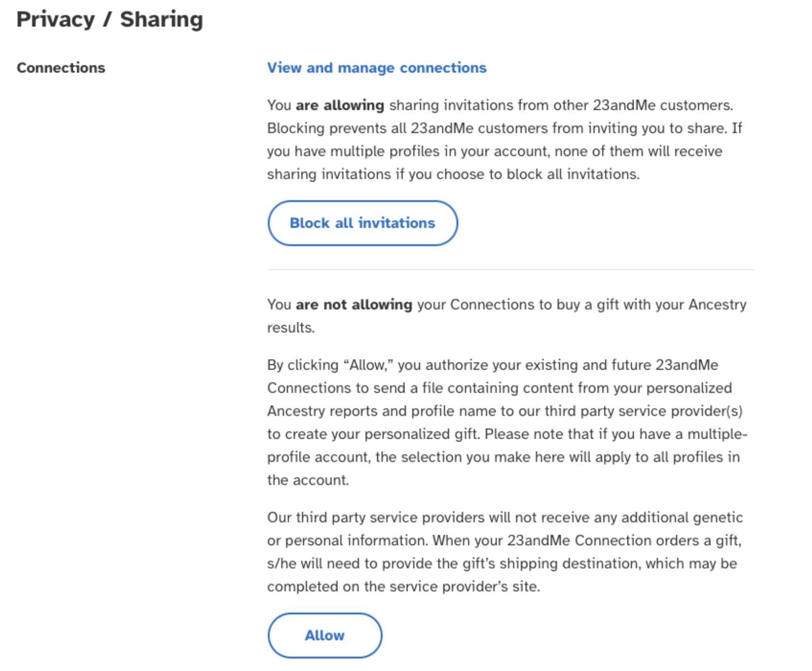
Task: Click the bold "are not allowing" status text
Action: (353, 304)
